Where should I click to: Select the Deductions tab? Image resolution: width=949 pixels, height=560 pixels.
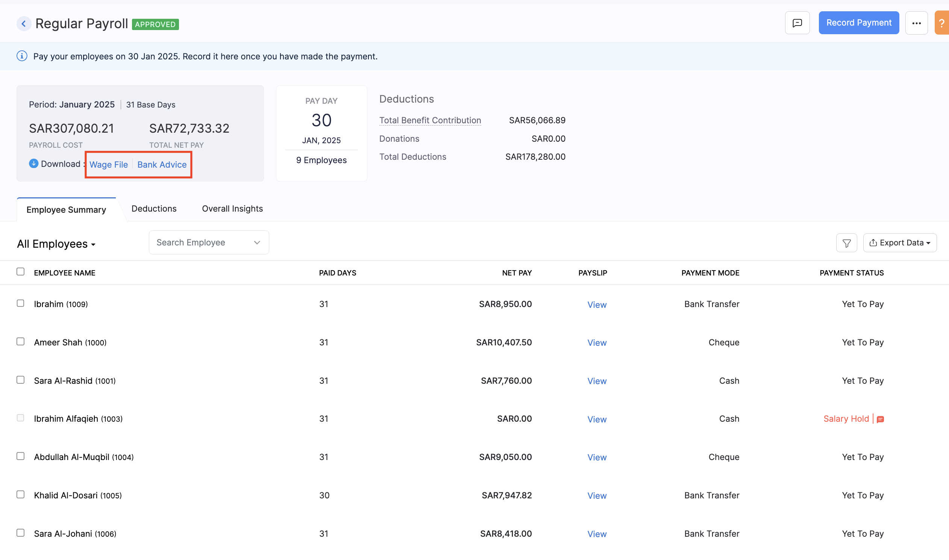(154, 208)
